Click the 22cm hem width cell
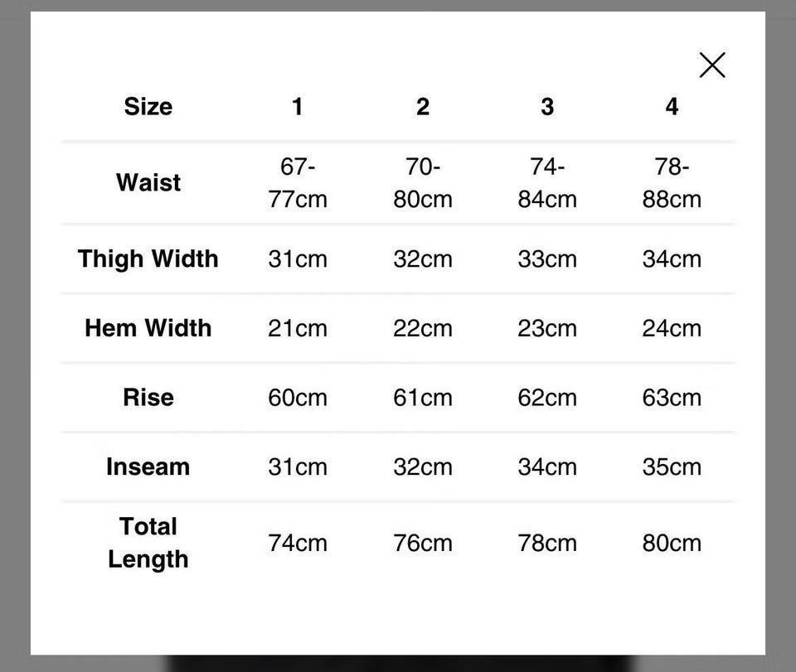This screenshot has width=796, height=672. pos(423,328)
